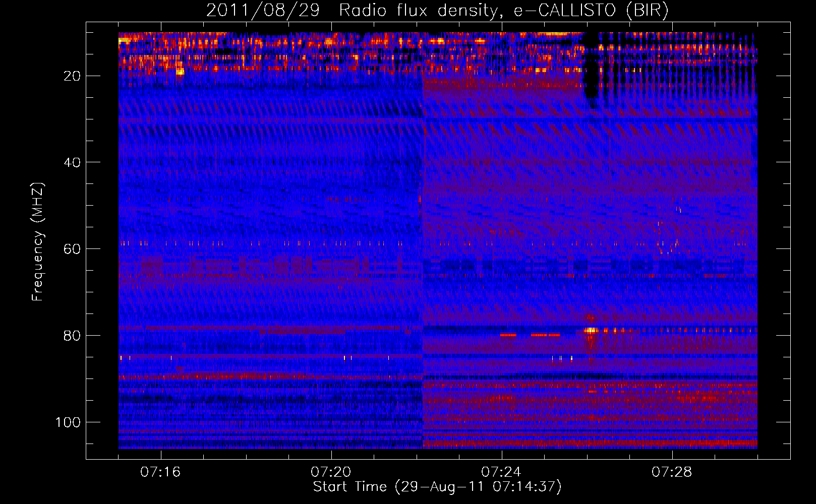Click the 100 frequency tick label

click(68, 422)
